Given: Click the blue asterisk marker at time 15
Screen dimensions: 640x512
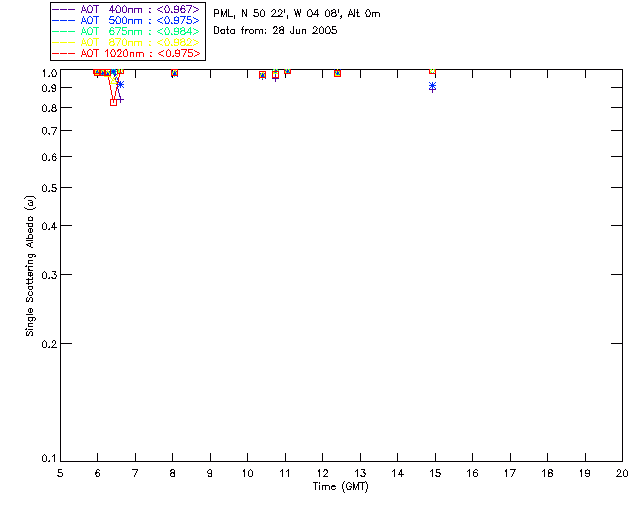Looking at the screenshot, I should pos(433,85).
